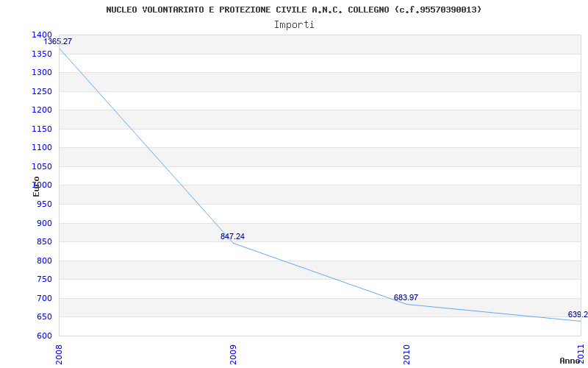
Task: Click the 2008 year axis label
Action: pyautogui.click(x=60, y=353)
